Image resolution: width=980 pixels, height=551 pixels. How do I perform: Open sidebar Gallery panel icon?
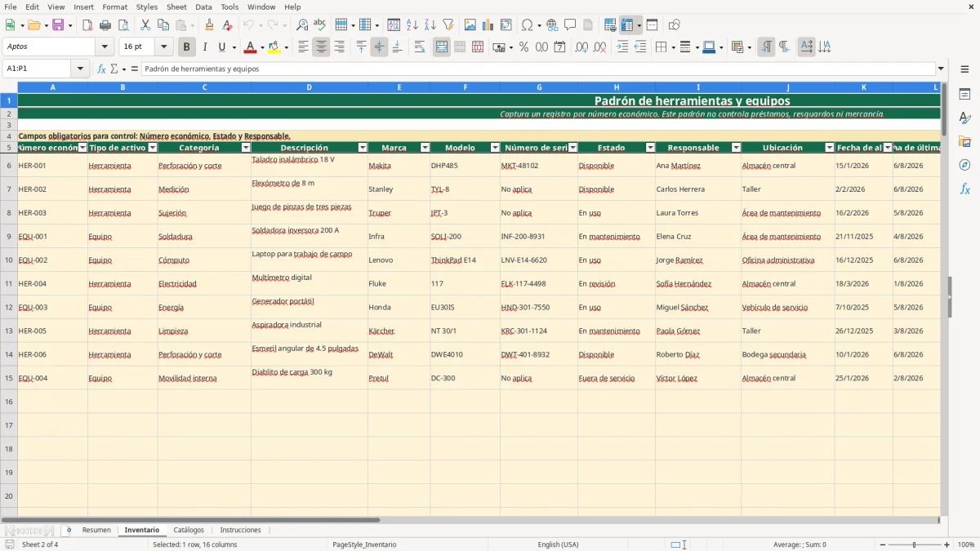964,142
